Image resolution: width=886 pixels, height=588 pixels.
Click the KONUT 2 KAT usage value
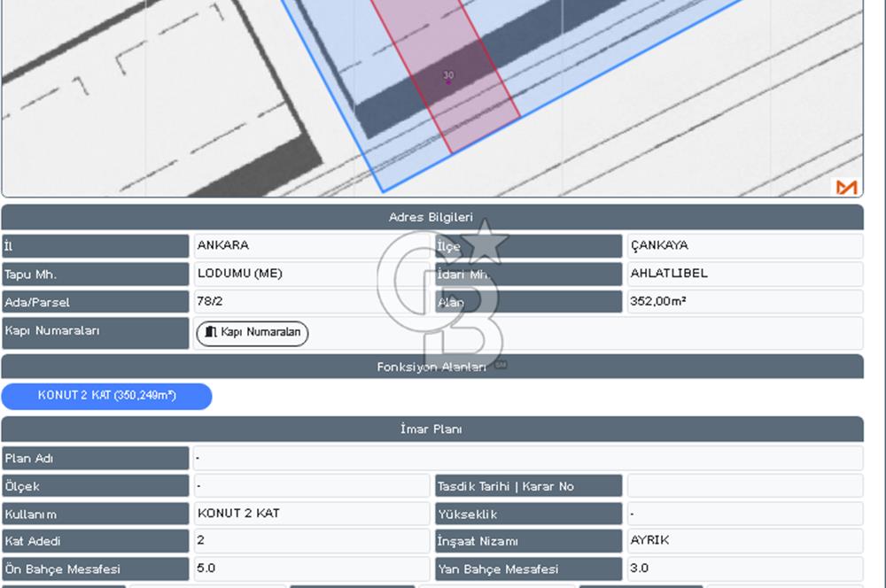237,514
